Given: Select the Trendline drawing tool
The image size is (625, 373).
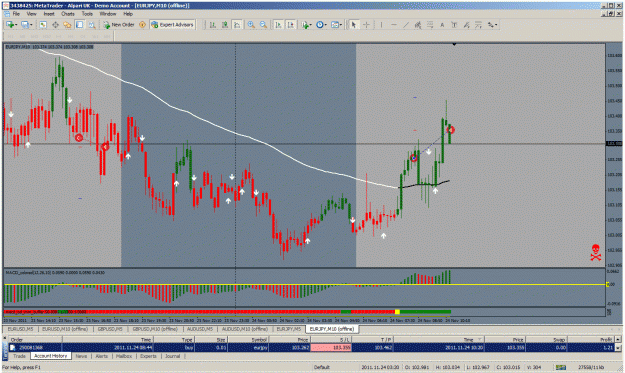Looking at the screenshot, I should click(406, 25).
